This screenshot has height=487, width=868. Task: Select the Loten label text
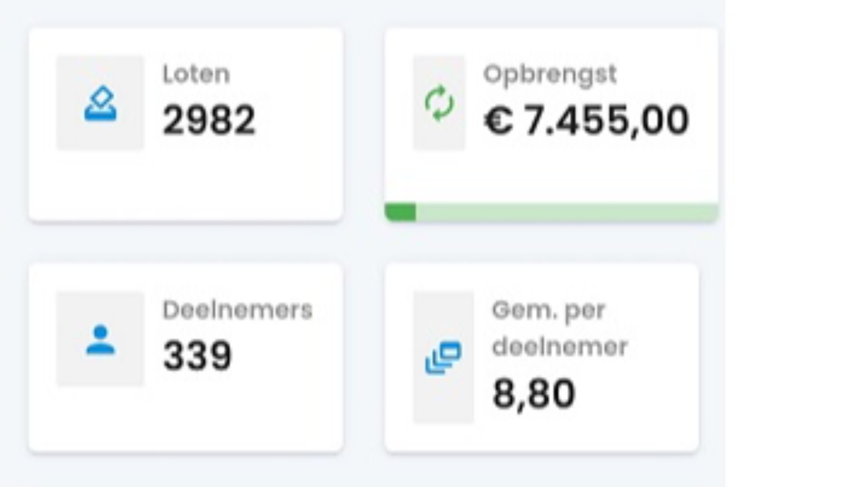[x=196, y=74]
